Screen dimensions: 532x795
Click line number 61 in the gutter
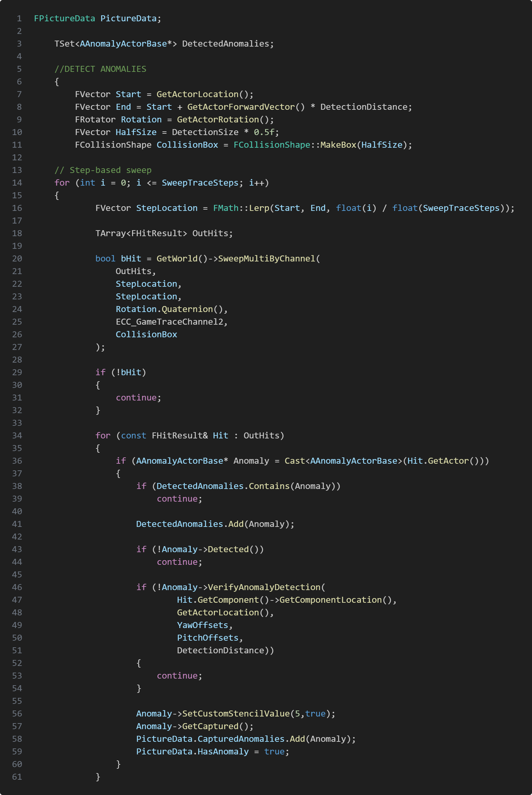coord(17,777)
